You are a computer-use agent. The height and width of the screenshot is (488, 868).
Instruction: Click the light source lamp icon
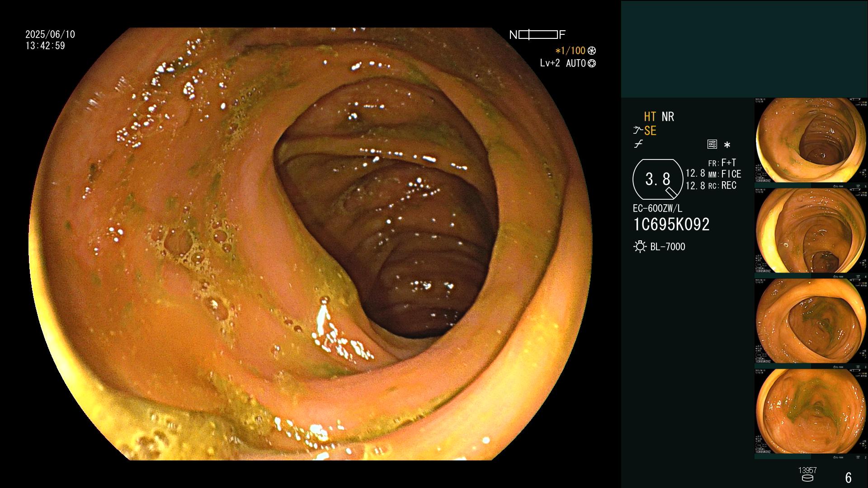640,247
